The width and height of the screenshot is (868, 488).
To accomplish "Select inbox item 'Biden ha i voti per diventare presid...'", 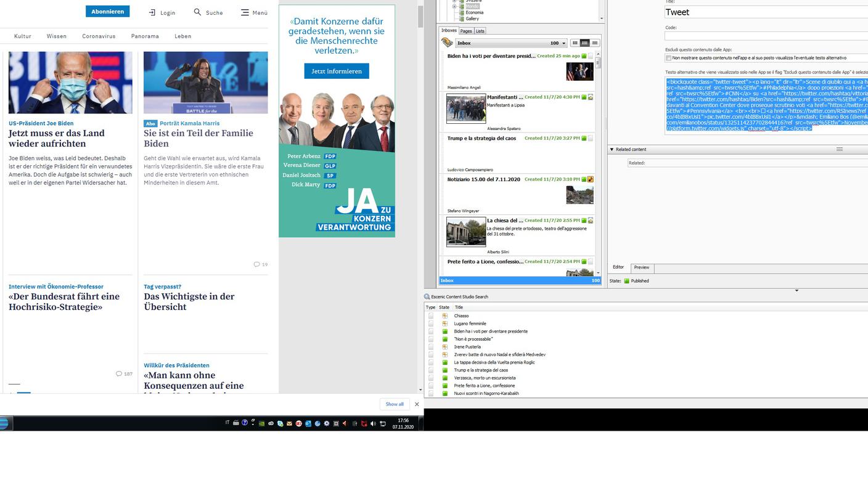I will [491, 56].
